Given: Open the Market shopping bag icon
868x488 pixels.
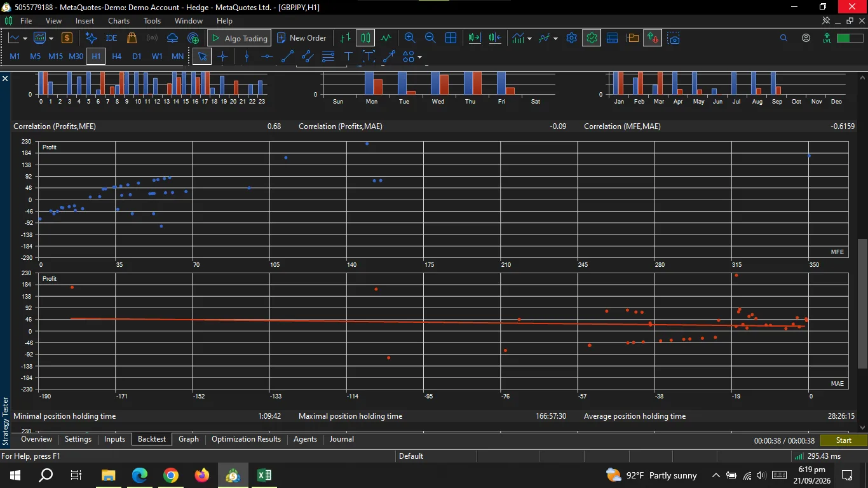Looking at the screenshot, I should pos(132,38).
